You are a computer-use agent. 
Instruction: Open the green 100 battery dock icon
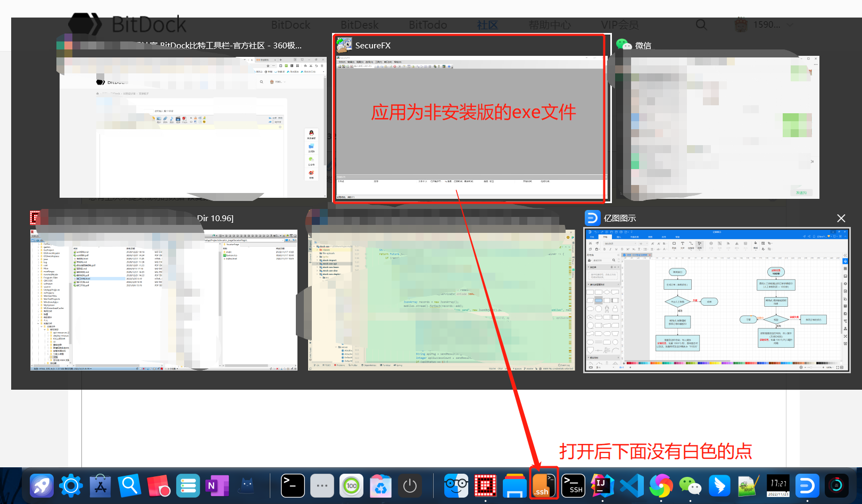pyautogui.click(x=352, y=486)
